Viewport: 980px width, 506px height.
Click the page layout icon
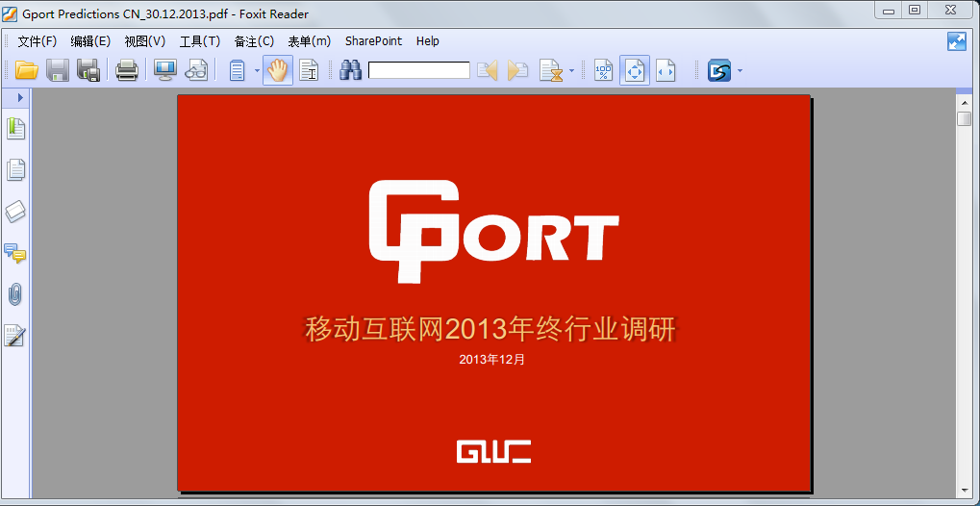click(x=238, y=70)
